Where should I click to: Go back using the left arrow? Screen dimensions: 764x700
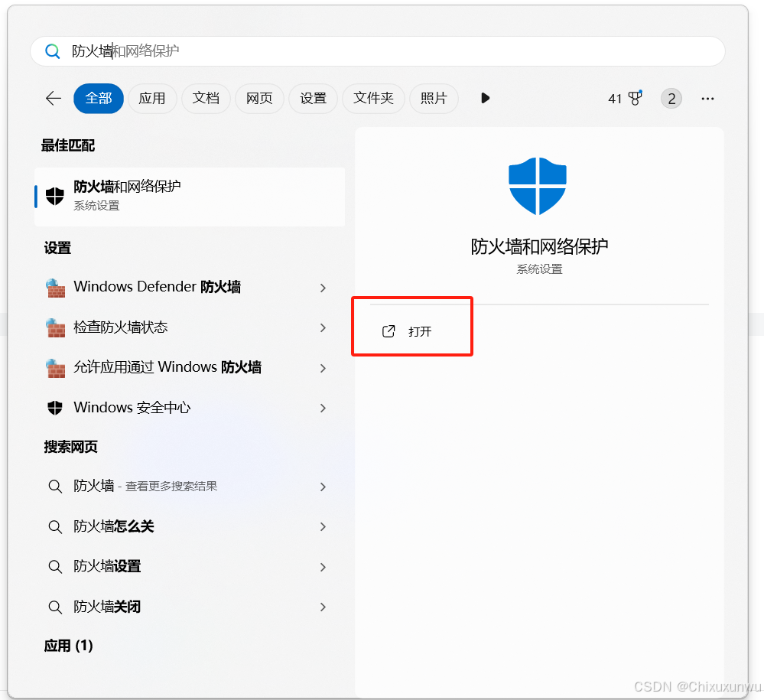pos(54,99)
